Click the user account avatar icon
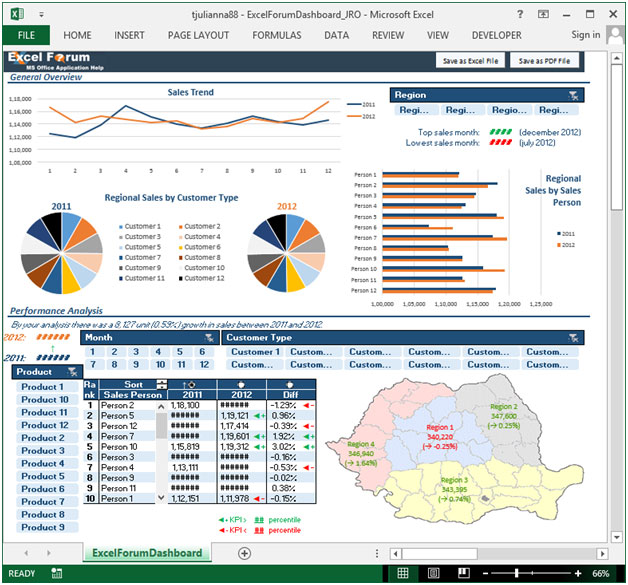This screenshot has height=585, width=628. click(615, 35)
